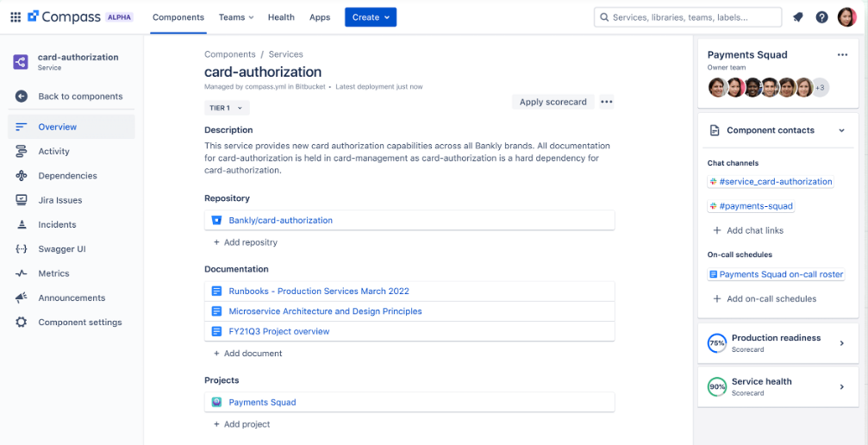Click the Component contacts document icon
This screenshot has height=445, width=868.
click(715, 131)
